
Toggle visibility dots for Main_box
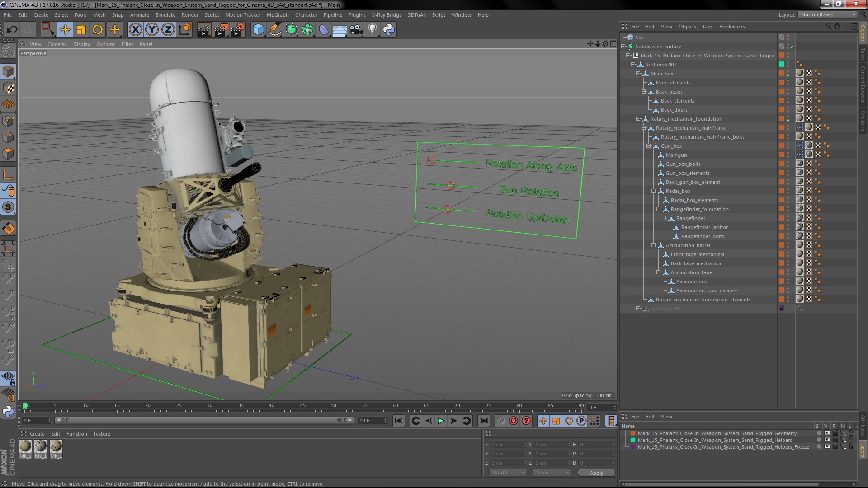point(788,74)
